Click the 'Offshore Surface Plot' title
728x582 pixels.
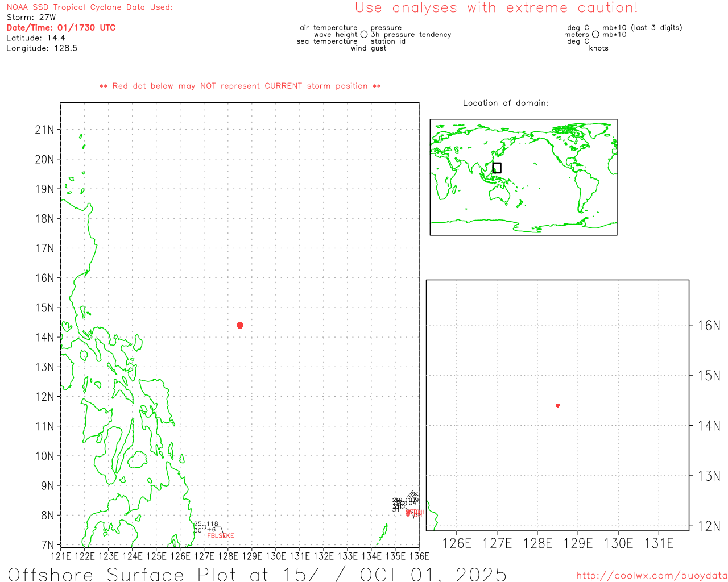(257, 574)
